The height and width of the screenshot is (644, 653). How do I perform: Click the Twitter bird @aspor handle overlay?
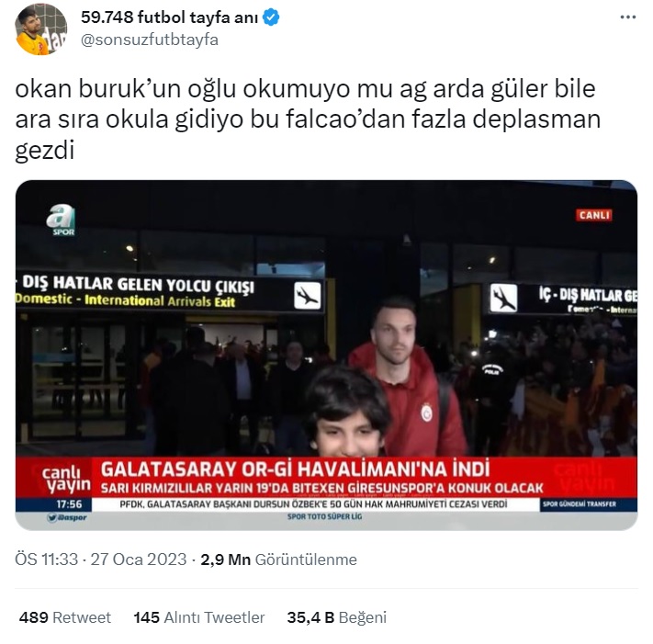click(x=67, y=517)
